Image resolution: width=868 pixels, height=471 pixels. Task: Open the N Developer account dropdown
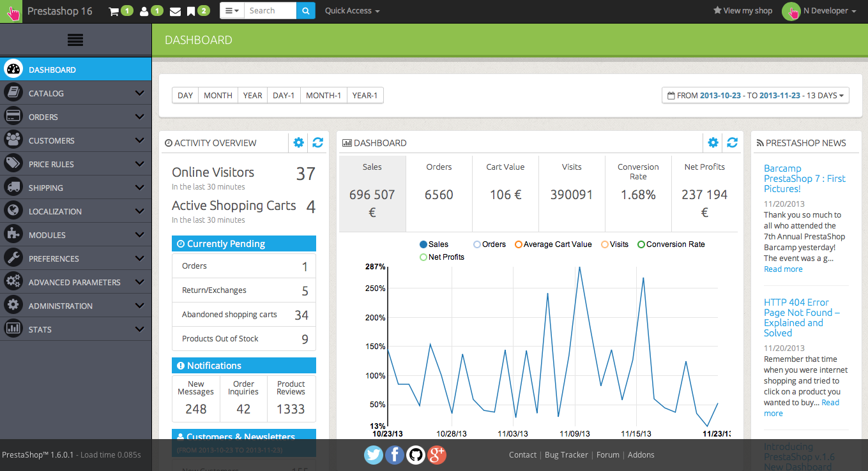click(x=819, y=11)
